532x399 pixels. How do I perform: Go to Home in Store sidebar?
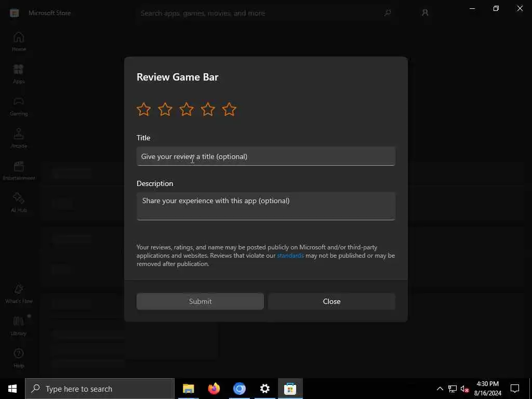pyautogui.click(x=19, y=42)
